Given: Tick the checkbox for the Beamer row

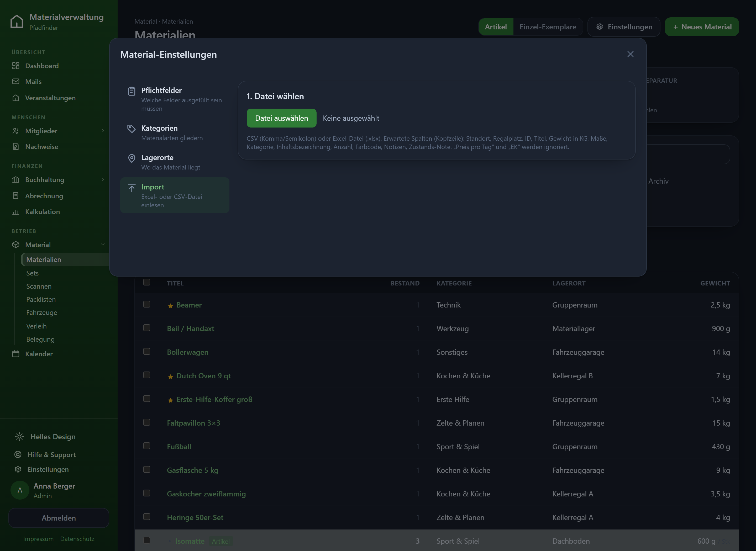Looking at the screenshot, I should (x=146, y=304).
